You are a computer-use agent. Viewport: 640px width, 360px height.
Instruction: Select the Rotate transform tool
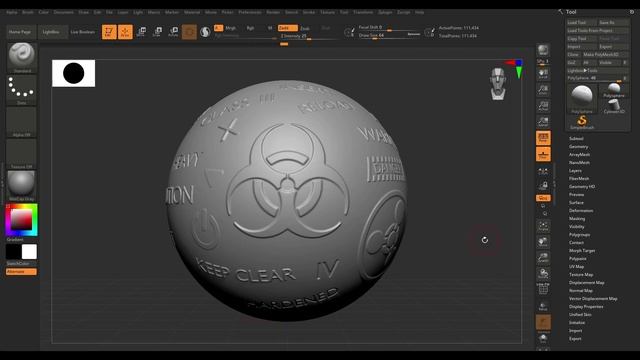pyautogui.click(x=173, y=32)
